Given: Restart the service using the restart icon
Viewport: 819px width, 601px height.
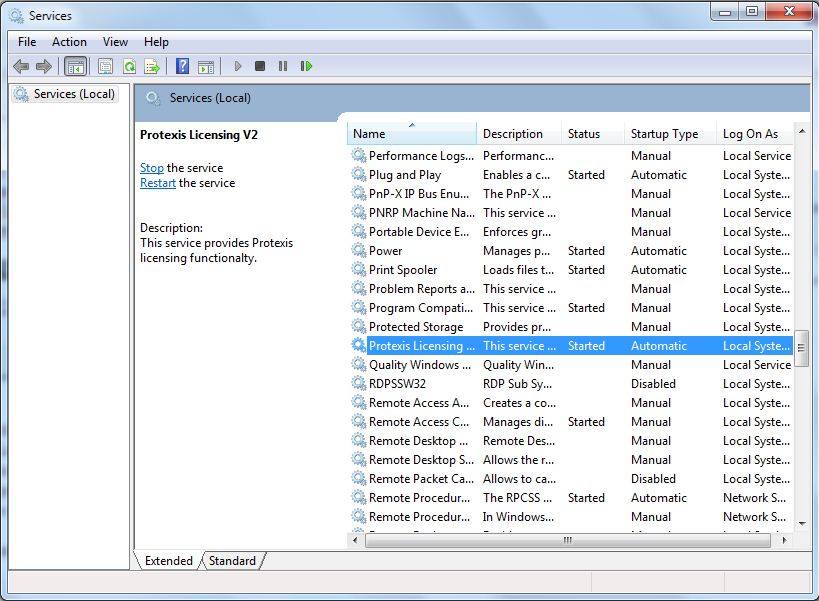Looking at the screenshot, I should coord(307,66).
